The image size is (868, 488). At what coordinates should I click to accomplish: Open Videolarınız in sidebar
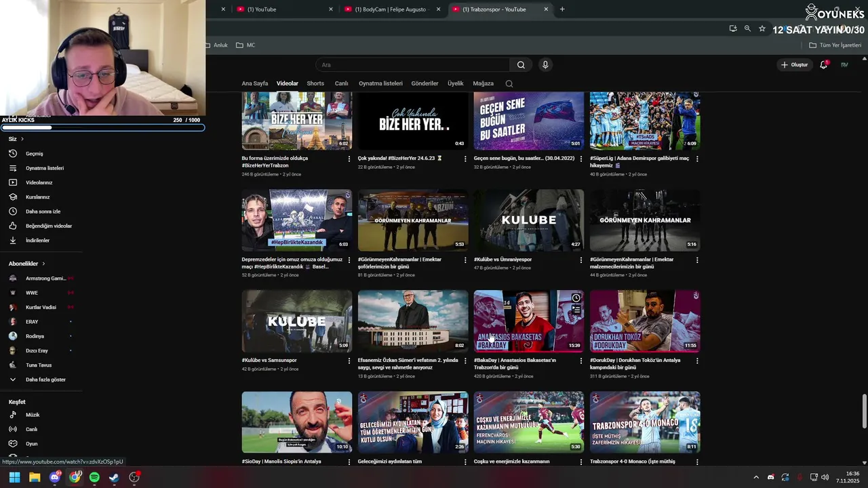click(x=39, y=182)
